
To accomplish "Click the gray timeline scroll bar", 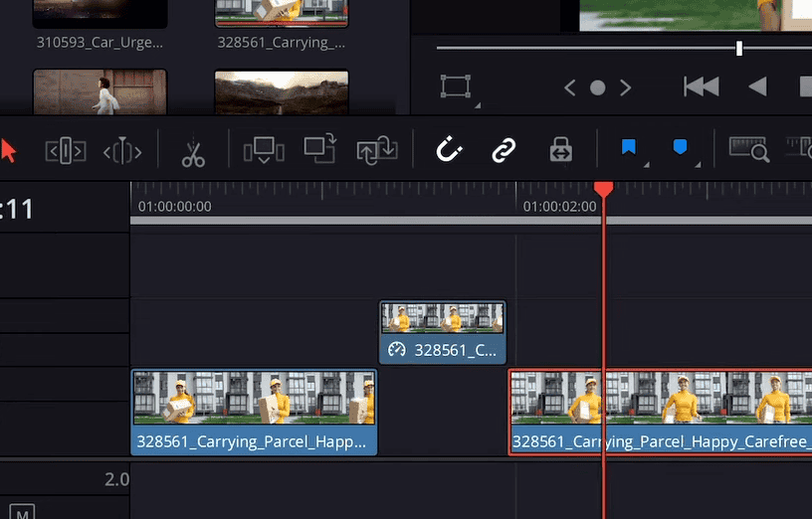I will point(471,221).
